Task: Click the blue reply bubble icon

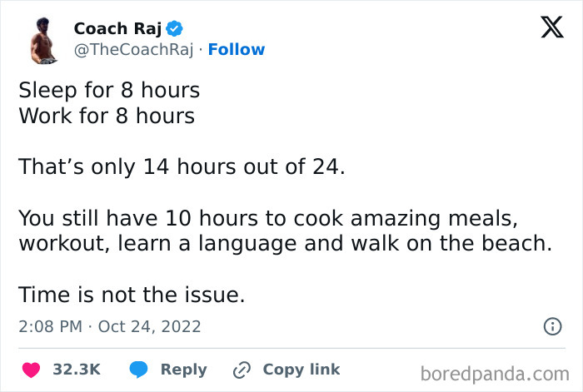Action: tap(139, 370)
